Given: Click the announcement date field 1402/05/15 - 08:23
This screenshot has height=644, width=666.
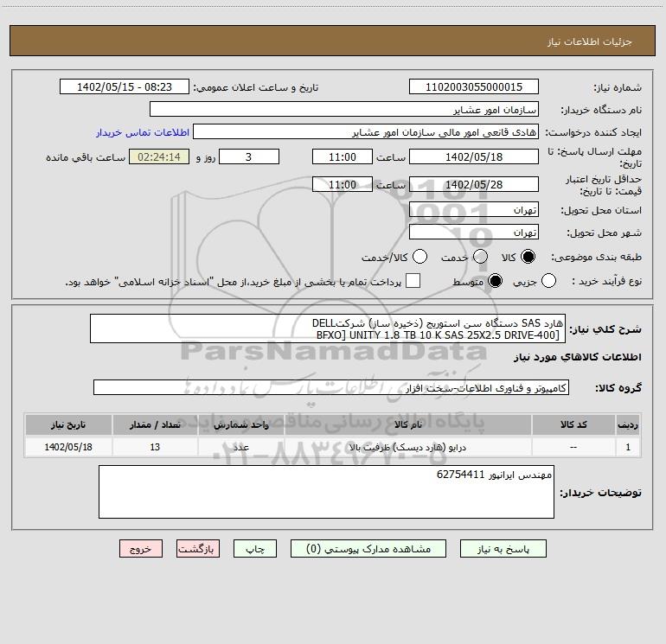Looking at the screenshot, I should [x=125, y=86].
